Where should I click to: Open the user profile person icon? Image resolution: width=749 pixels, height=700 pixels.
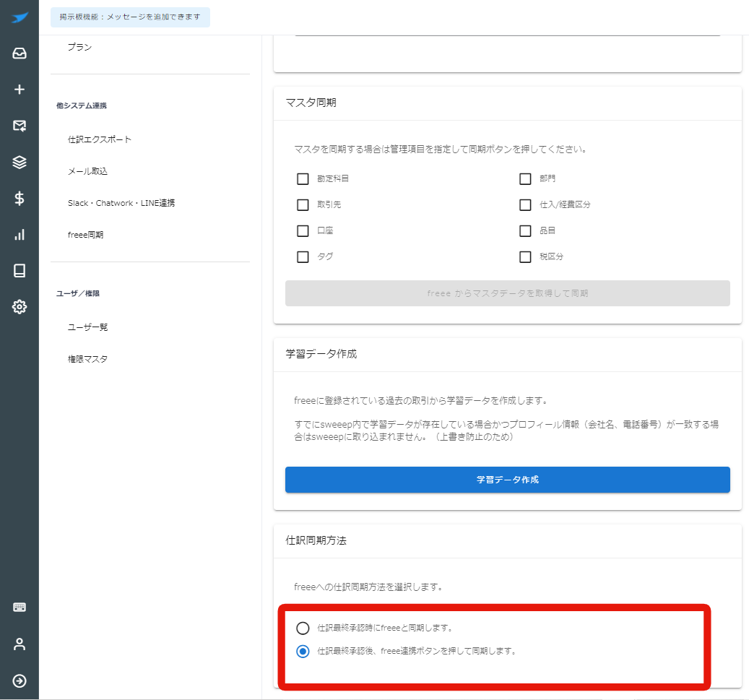pos(20,644)
